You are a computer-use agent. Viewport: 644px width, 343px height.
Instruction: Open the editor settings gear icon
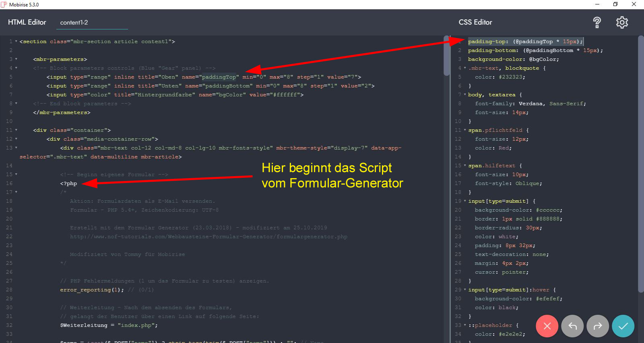(x=622, y=23)
